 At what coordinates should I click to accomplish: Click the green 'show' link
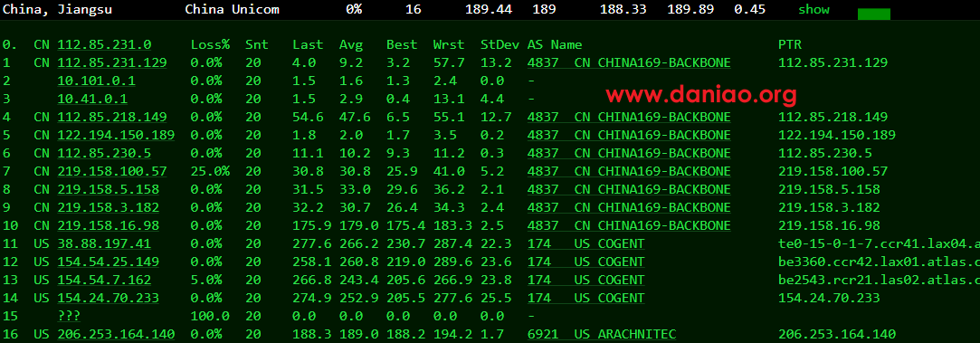[813, 9]
